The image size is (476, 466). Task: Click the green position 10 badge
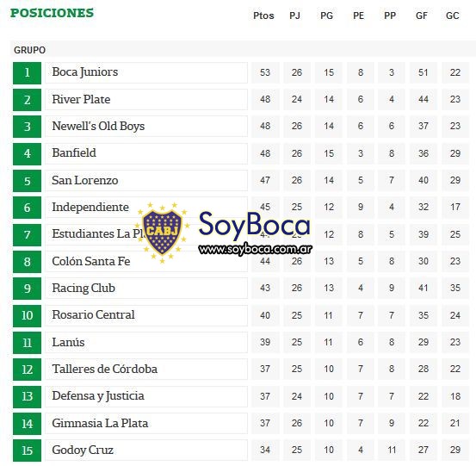[27, 315]
